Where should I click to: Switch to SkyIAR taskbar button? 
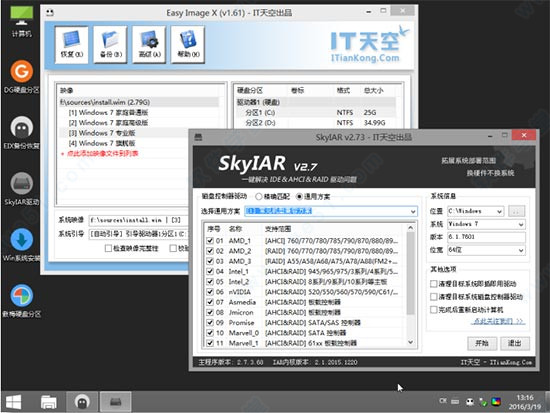click(x=116, y=402)
